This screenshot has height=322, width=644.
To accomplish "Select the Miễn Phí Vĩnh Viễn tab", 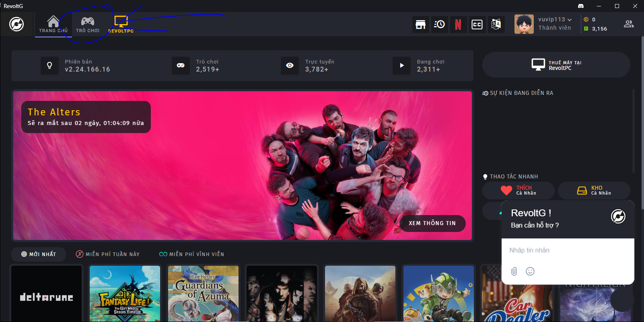I will [x=192, y=254].
